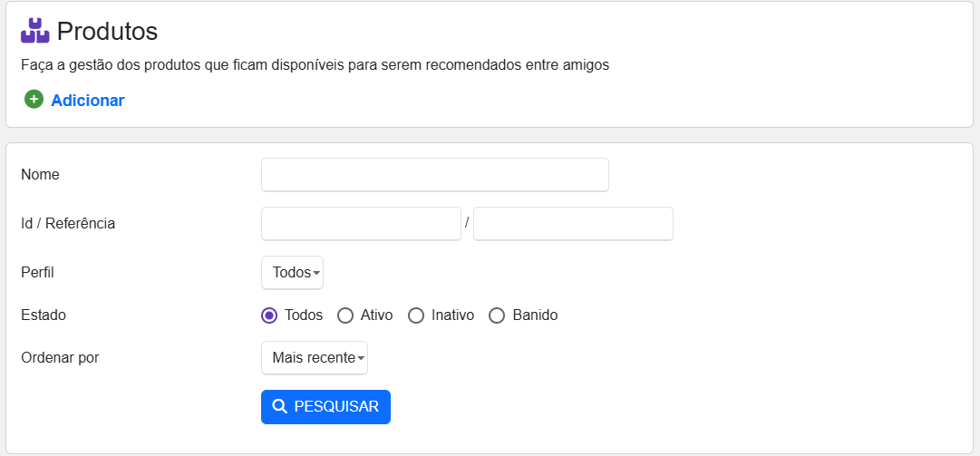Click the 'Faça a gestão dos produtos' description
Image resolution: width=980 pixels, height=456 pixels.
(315, 65)
